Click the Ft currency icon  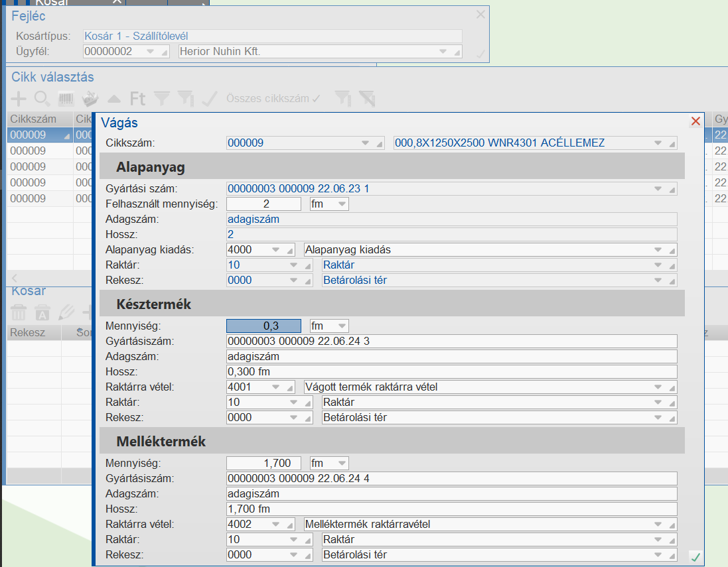point(137,99)
